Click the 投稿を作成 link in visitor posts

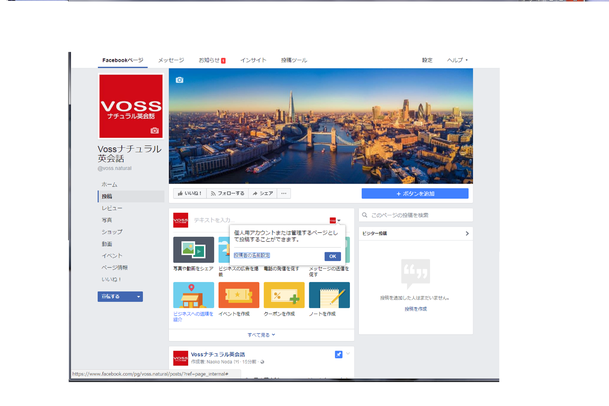point(416,309)
